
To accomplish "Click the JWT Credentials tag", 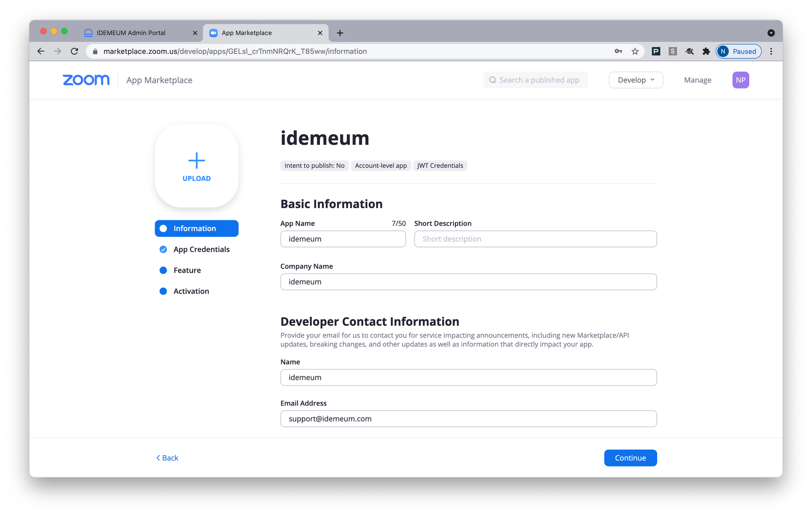I will (x=440, y=166).
